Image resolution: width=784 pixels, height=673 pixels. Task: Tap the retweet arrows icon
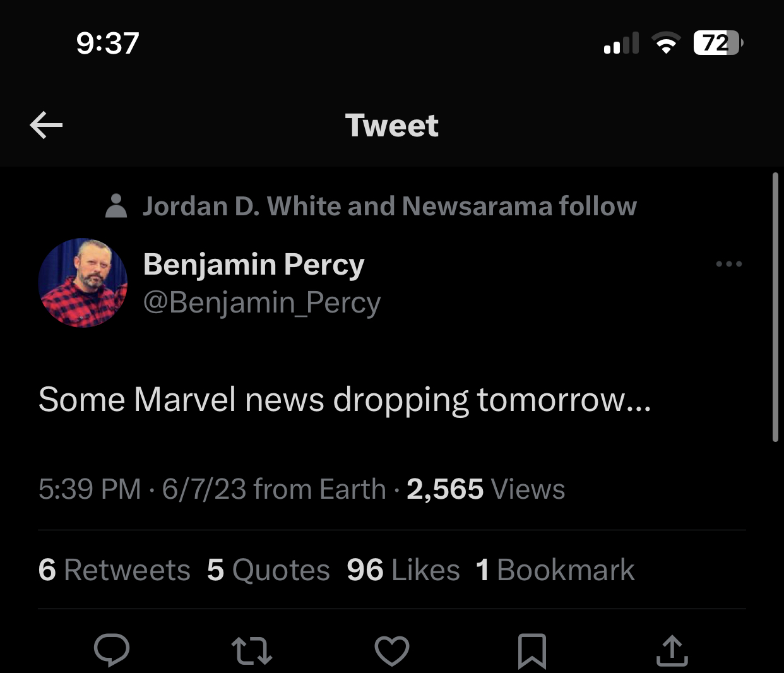[x=252, y=651]
